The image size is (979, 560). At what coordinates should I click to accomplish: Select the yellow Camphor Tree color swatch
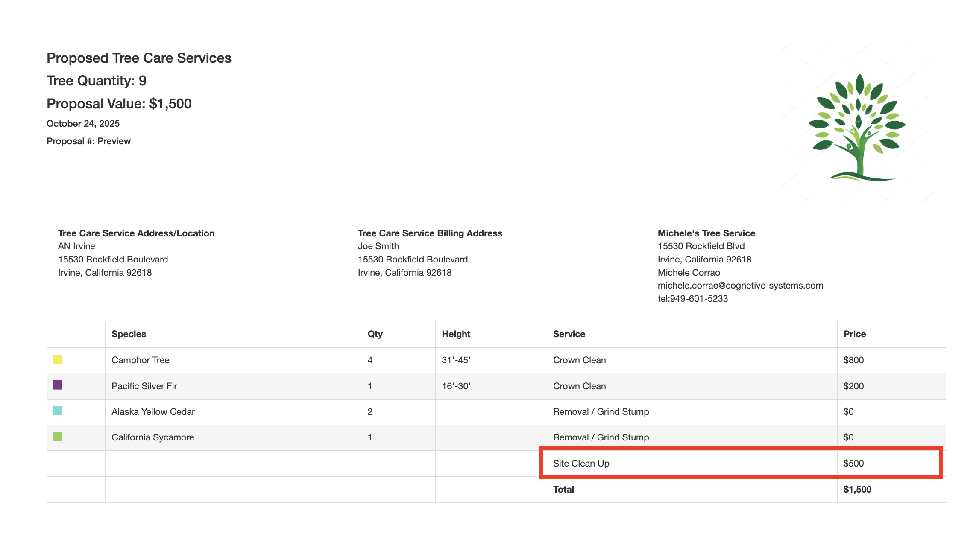(58, 359)
